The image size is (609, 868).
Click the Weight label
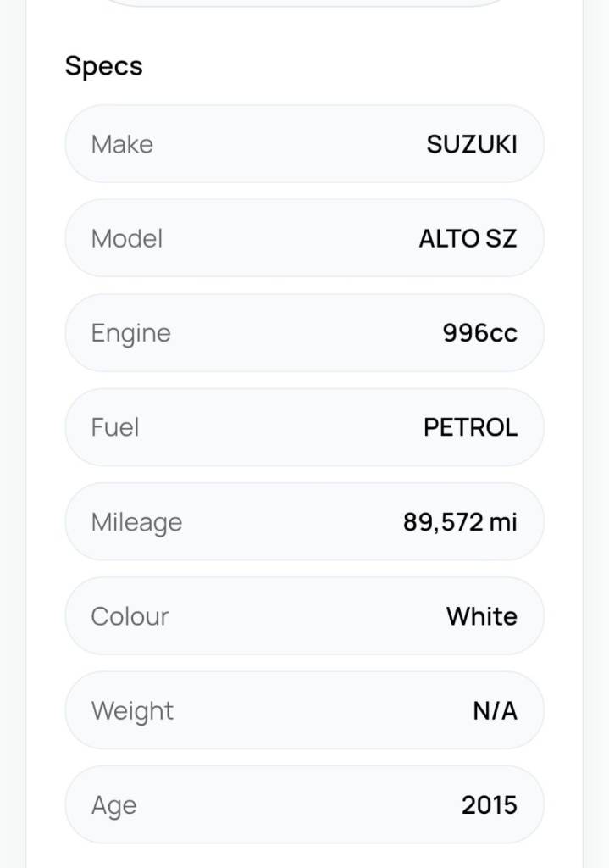tap(132, 710)
